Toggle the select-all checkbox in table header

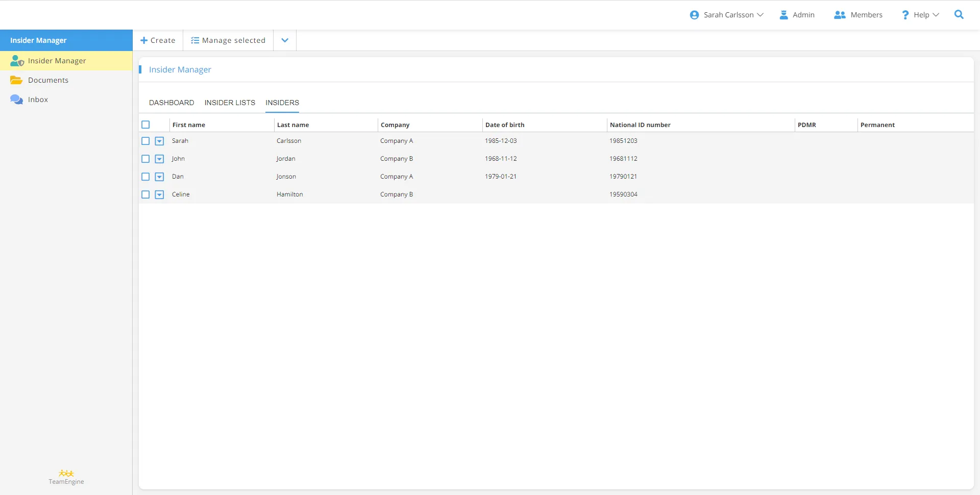point(145,125)
